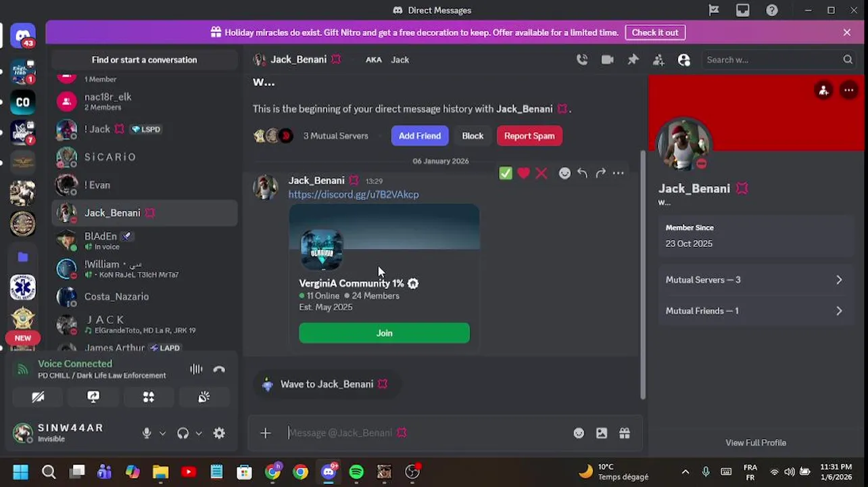Share your screen
Viewport: 868px width, 487px height.
[93, 397]
